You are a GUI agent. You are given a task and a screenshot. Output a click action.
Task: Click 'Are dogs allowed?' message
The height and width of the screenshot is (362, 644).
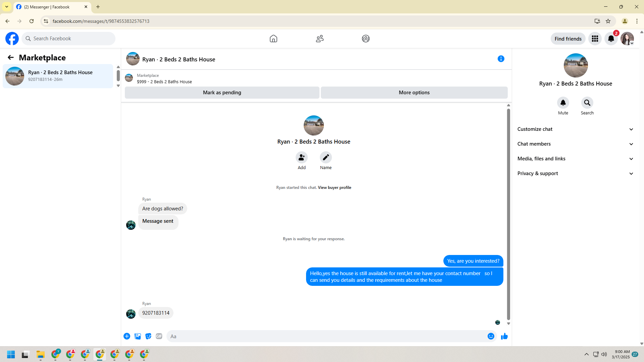click(x=163, y=209)
